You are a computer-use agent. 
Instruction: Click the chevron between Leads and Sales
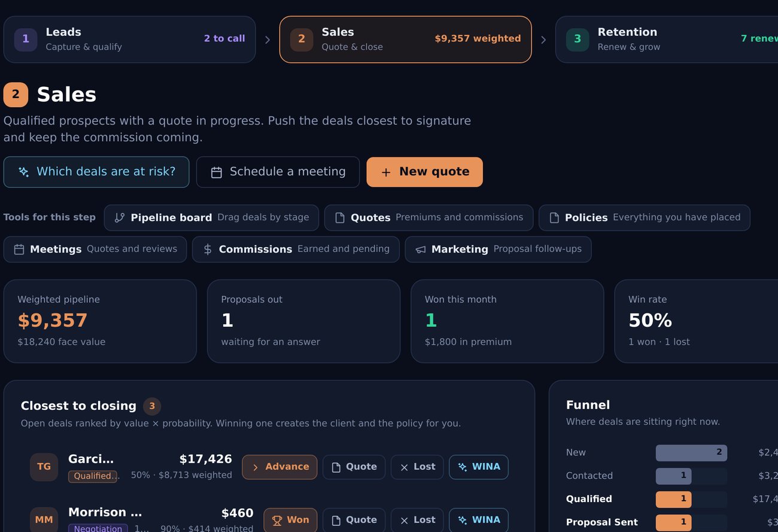point(268,40)
